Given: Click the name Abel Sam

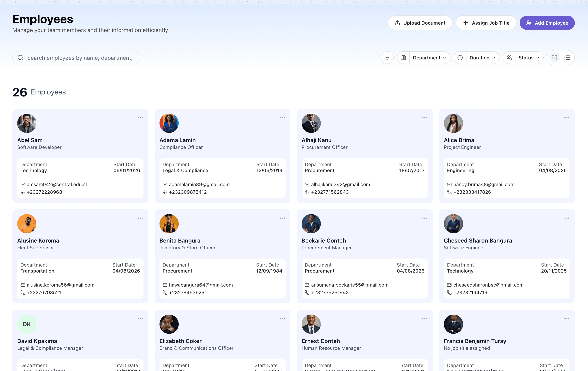Looking at the screenshot, I should click(x=30, y=140).
